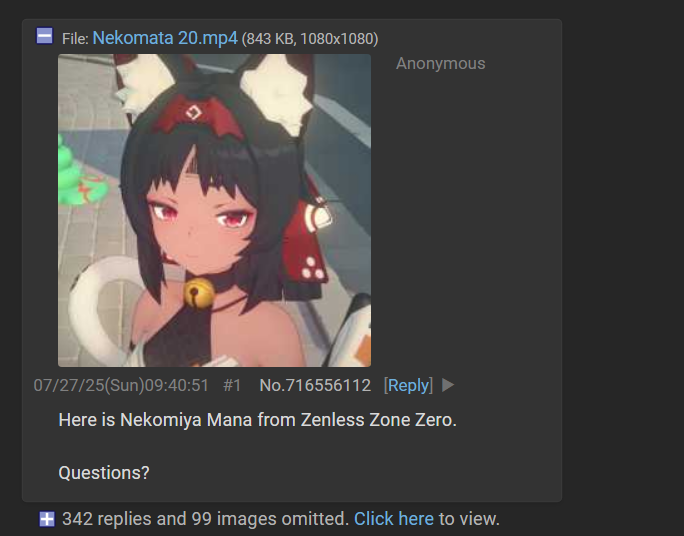Open the post menu arrow beside Reply

coord(448,385)
